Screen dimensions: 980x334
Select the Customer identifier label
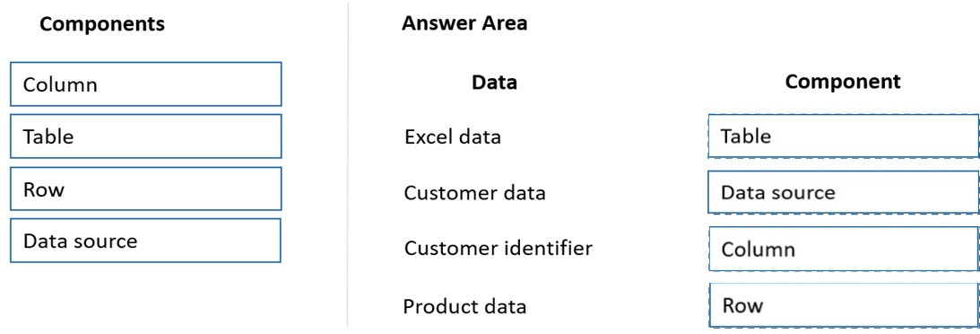499,249
